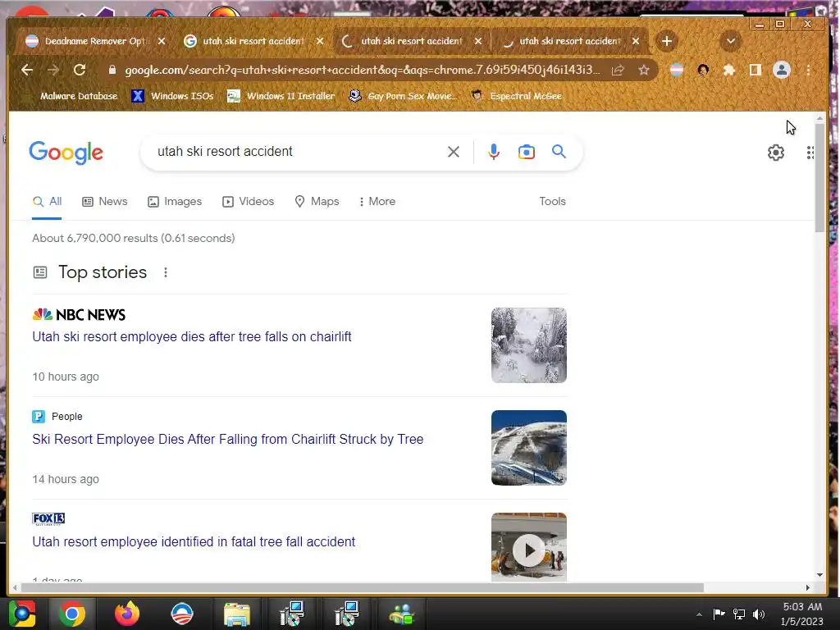Image resolution: width=840 pixels, height=630 pixels.
Task: Open the file explorer folder in taskbar
Action: (x=237, y=614)
